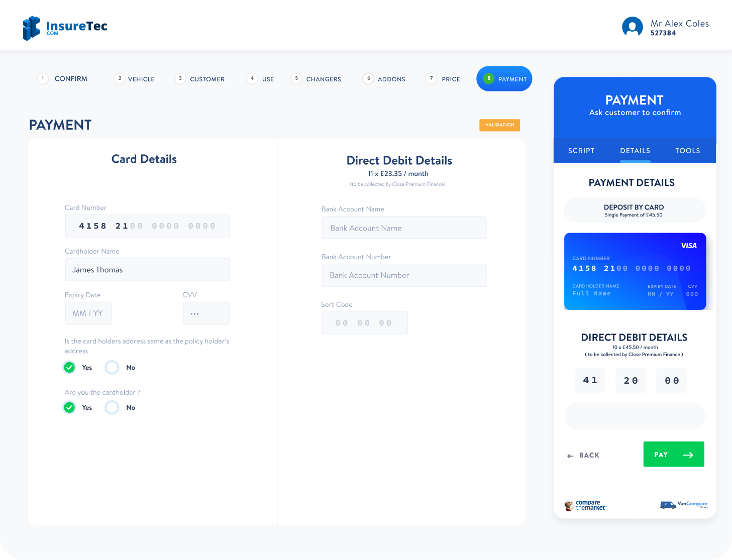Switch to the Details tab
The image size is (732, 560).
tap(635, 151)
